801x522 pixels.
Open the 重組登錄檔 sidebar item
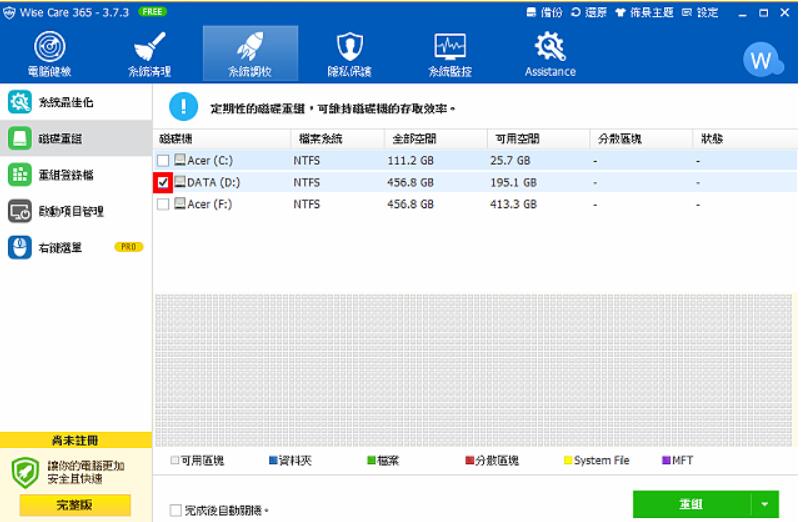coord(76,175)
